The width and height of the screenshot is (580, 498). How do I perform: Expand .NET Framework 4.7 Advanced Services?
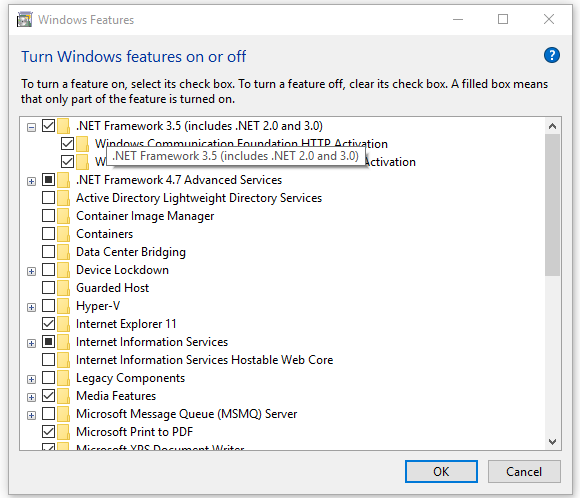(x=31, y=182)
